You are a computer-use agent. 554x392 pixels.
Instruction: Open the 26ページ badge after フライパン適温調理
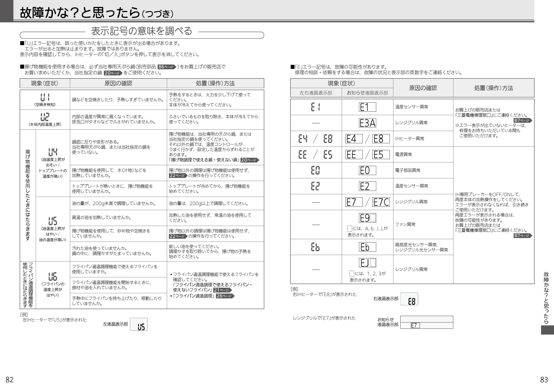pos(225,296)
